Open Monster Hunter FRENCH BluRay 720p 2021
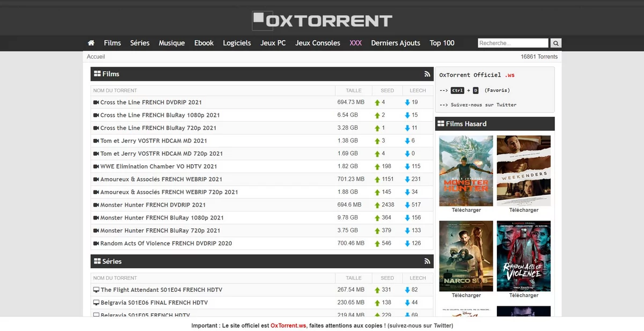644x331 pixels. pyautogui.click(x=160, y=231)
